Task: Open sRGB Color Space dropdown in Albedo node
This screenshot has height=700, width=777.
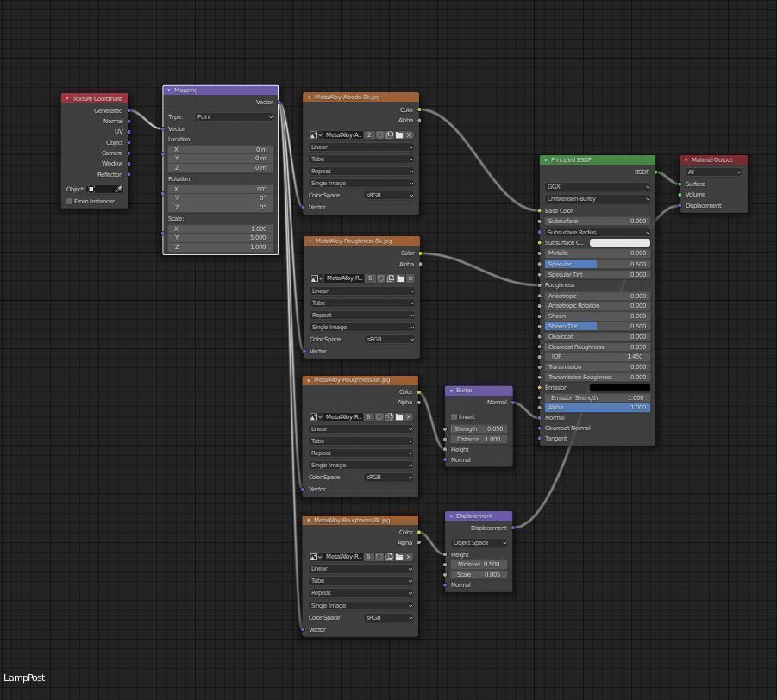Action: pyautogui.click(x=389, y=195)
